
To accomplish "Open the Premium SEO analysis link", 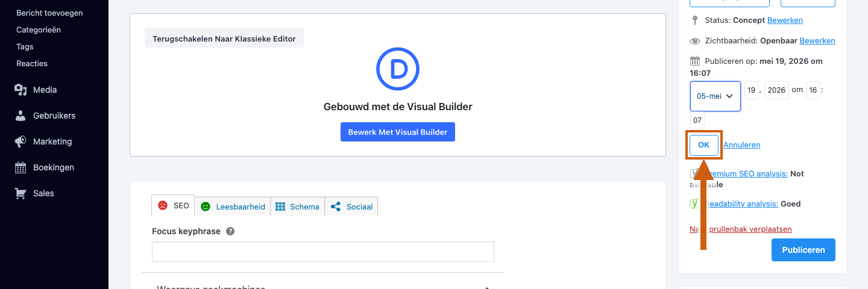I will coord(746,173).
